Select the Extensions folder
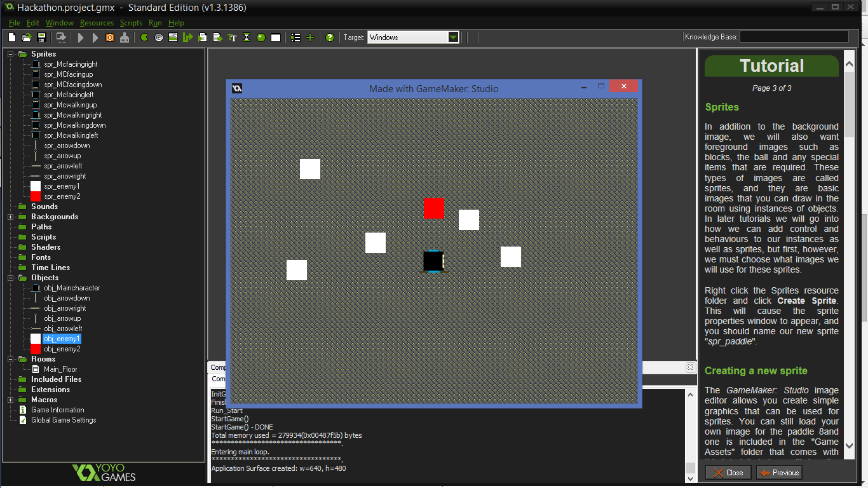Viewport: 868px width, 488px height. pos(50,390)
